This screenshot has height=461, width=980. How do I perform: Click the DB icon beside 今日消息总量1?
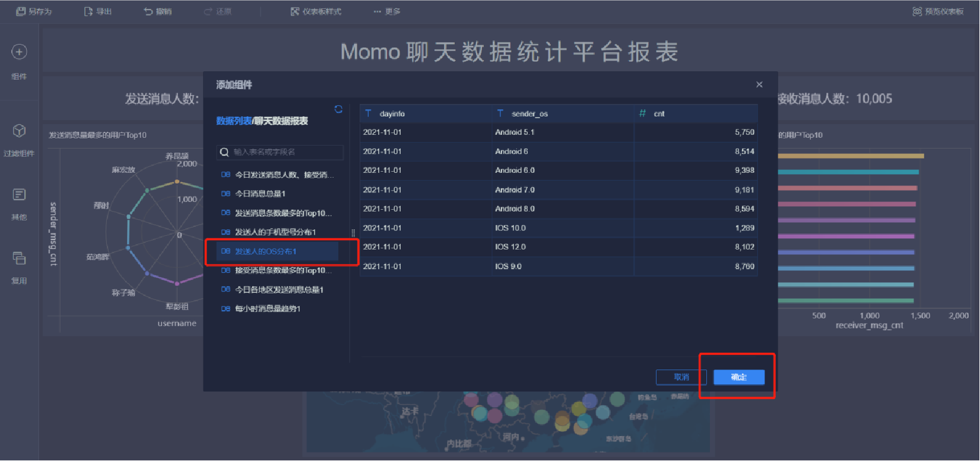pyautogui.click(x=226, y=194)
